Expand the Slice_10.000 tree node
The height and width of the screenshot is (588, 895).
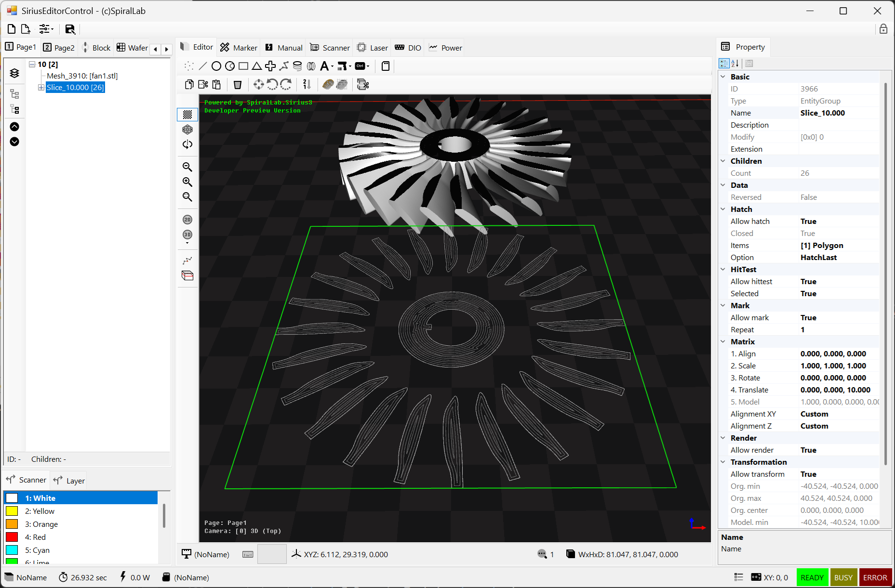[41, 87]
